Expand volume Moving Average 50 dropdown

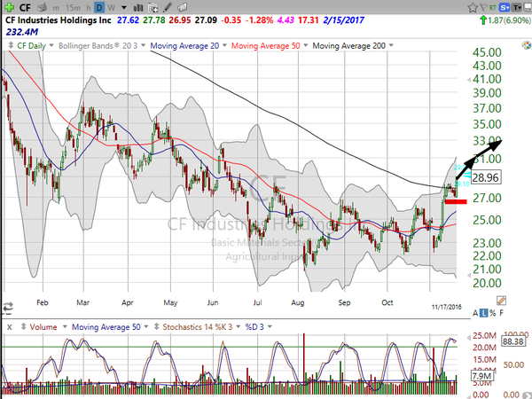click(146, 326)
